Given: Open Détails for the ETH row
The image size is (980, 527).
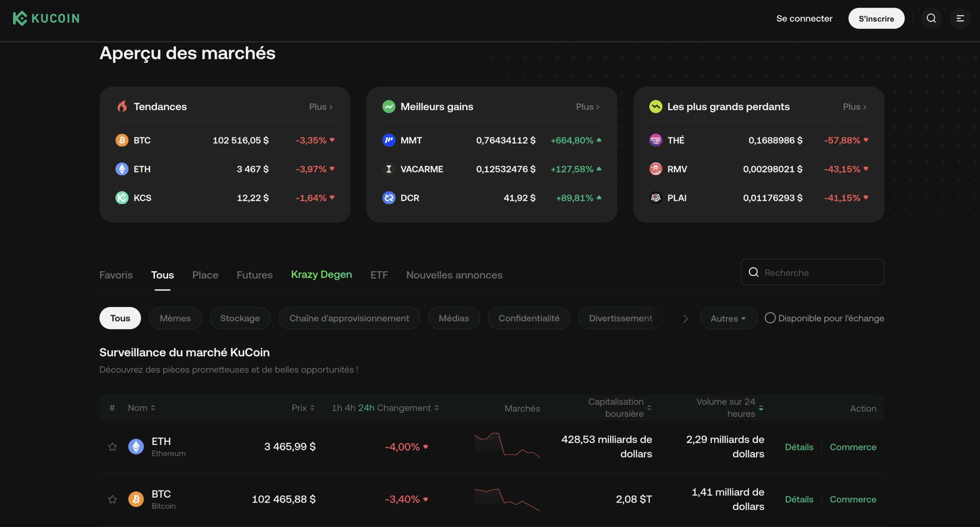Looking at the screenshot, I should coord(799,447).
